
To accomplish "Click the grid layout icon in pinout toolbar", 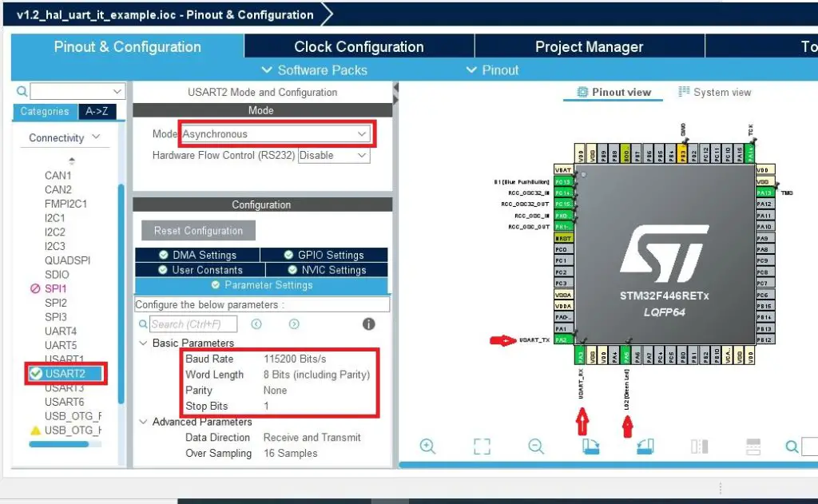I will (x=753, y=446).
